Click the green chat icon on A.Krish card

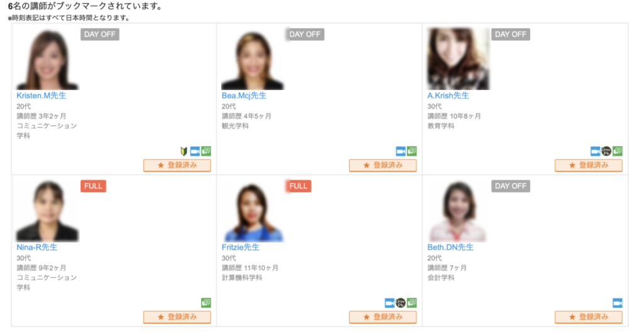(x=618, y=151)
